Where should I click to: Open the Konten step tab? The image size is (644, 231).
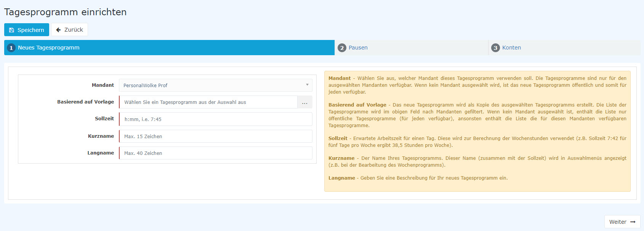511,48
